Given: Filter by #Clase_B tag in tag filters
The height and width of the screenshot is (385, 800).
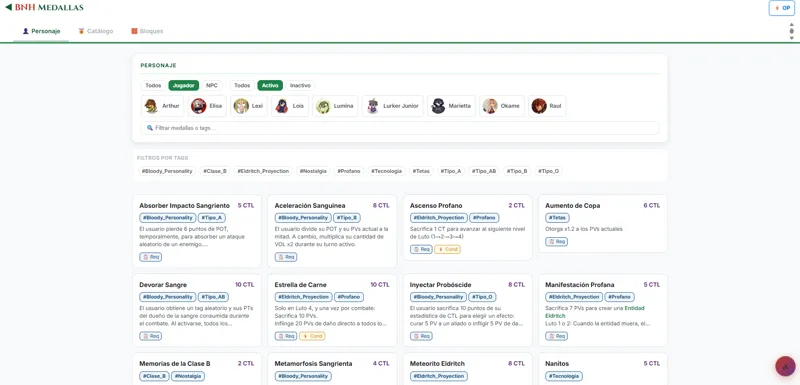Looking at the screenshot, I should coord(214,171).
